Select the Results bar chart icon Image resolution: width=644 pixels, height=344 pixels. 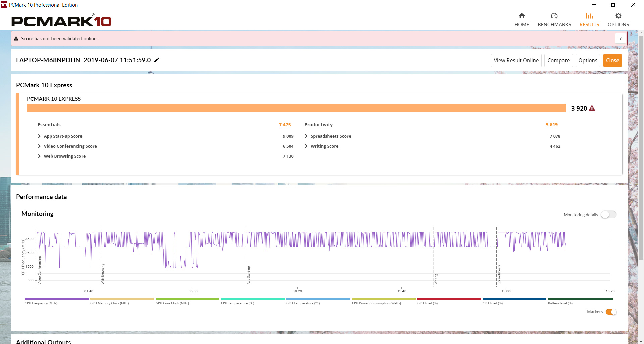pyautogui.click(x=589, y=16)
